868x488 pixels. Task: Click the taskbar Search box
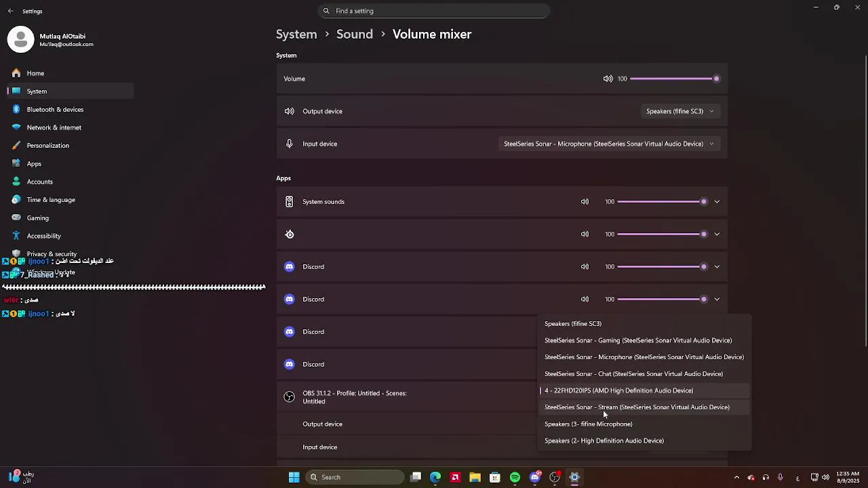[x=355, y=477]
